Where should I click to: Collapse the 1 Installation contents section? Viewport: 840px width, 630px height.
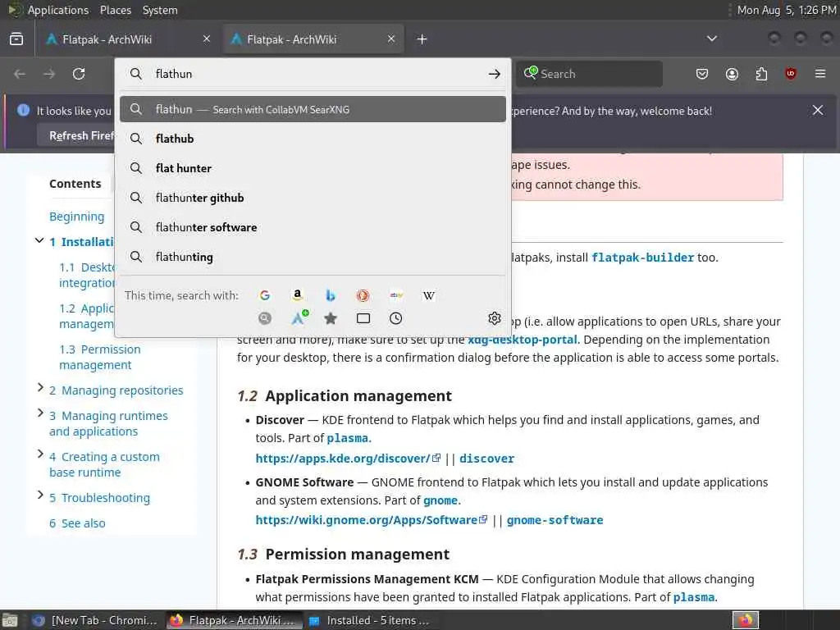coord(39,240)
